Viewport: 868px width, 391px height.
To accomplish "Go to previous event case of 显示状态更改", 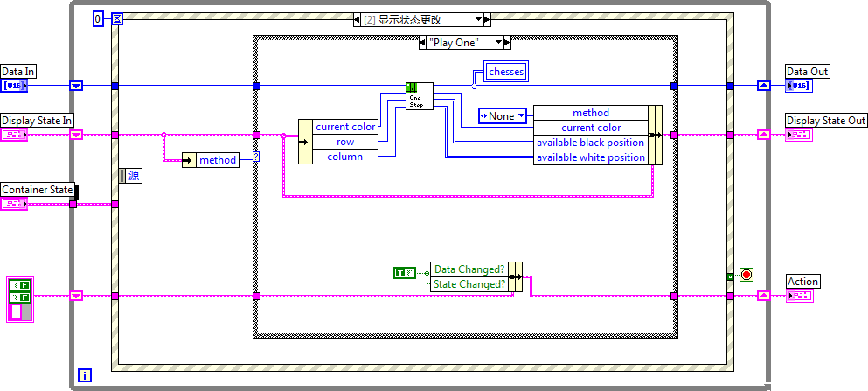I will point(358,19).
